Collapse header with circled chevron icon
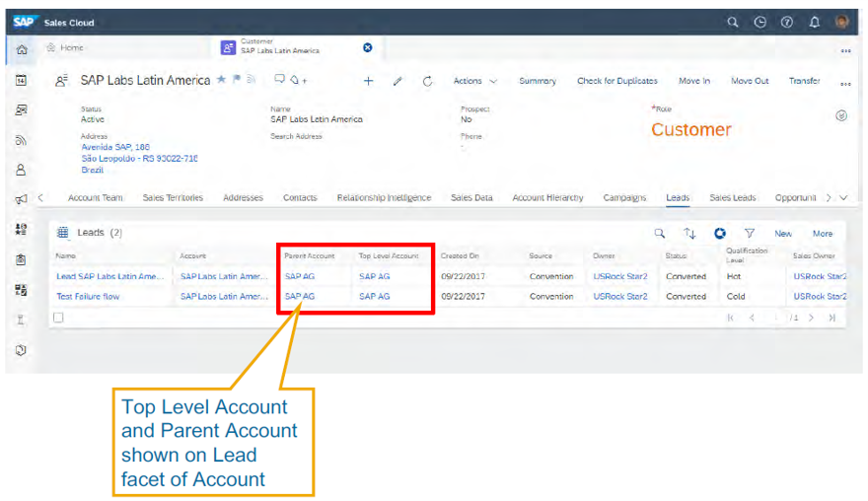The height and width of the screenshot is (501, 868). coord(840,115)
